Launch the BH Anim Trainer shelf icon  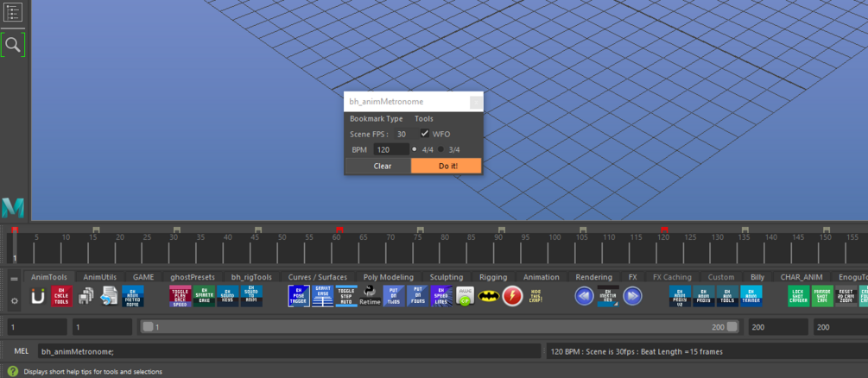[x=751, y=296]
